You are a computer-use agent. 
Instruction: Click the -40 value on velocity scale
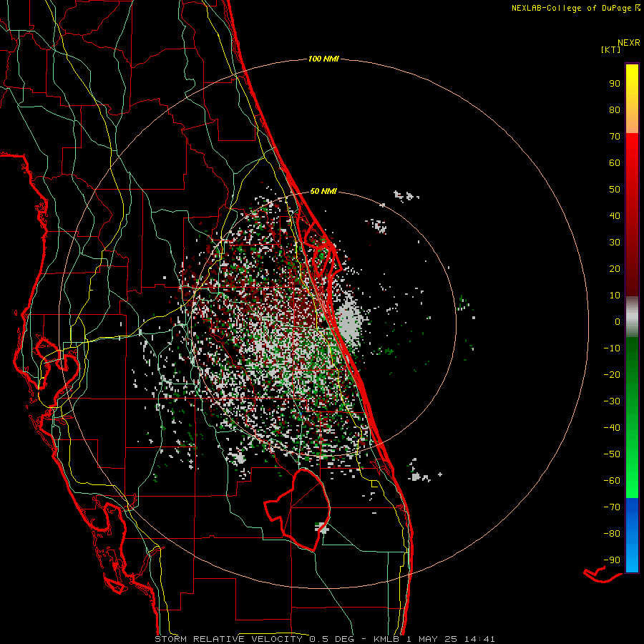[612, 428]
